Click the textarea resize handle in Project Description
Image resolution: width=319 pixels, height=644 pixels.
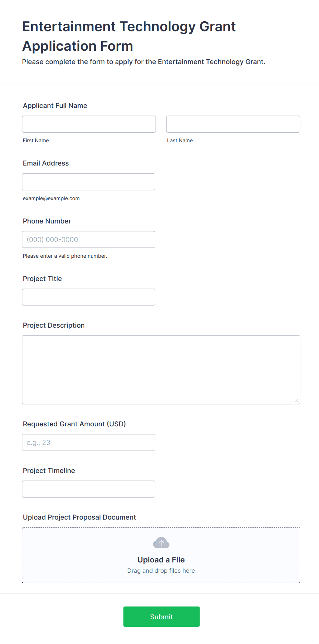(297, 401)
